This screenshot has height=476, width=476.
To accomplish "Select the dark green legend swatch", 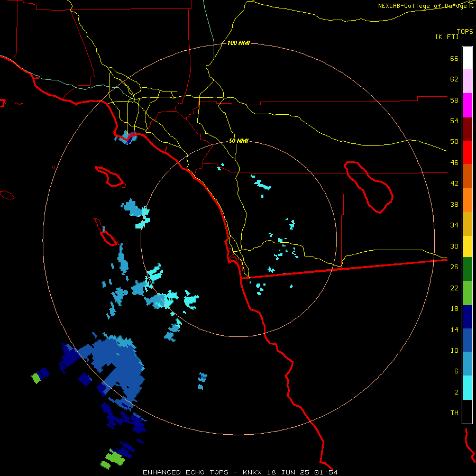I will point(467,269).
